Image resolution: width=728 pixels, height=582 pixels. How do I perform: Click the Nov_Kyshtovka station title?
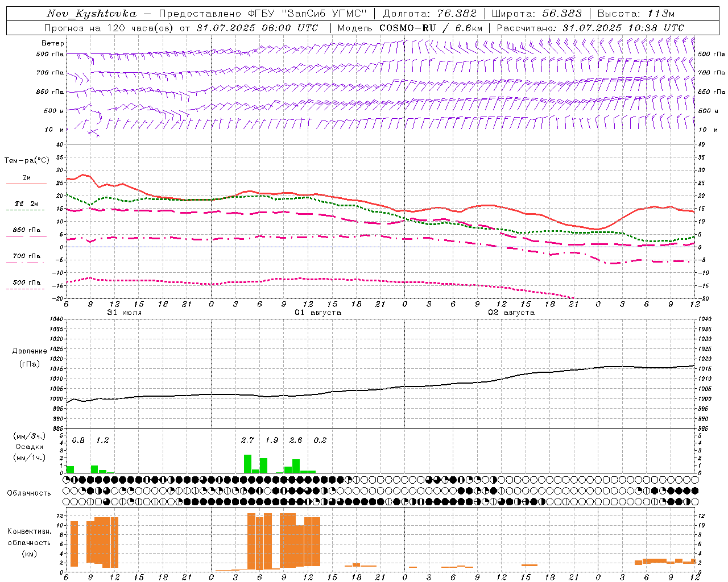[x=92, y=14]
